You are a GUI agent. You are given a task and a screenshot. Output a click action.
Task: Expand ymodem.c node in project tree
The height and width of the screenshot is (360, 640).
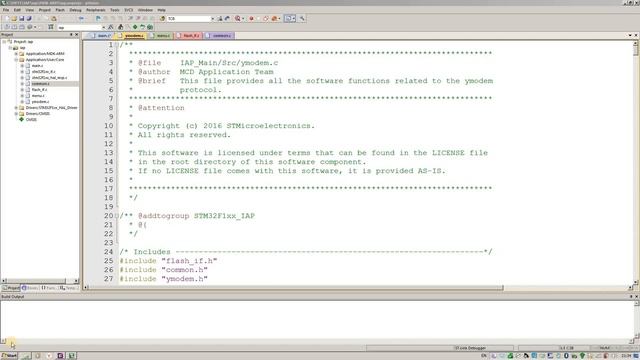point(22,102)
